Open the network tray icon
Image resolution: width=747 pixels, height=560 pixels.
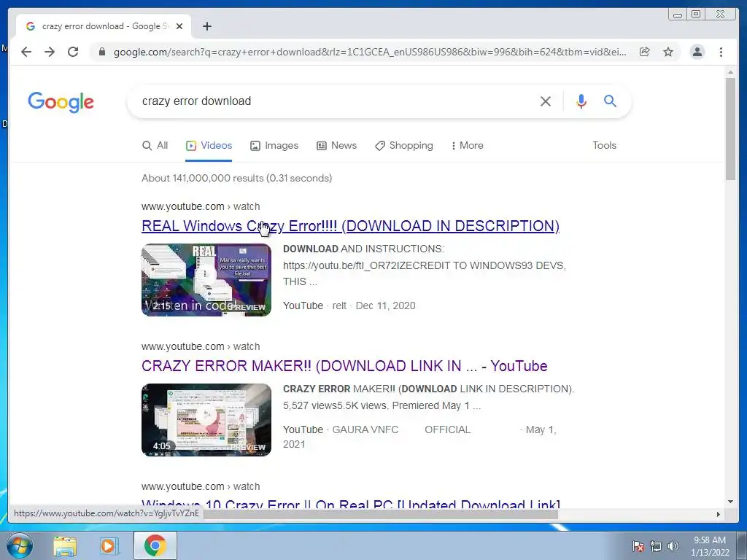coord(656,546)
